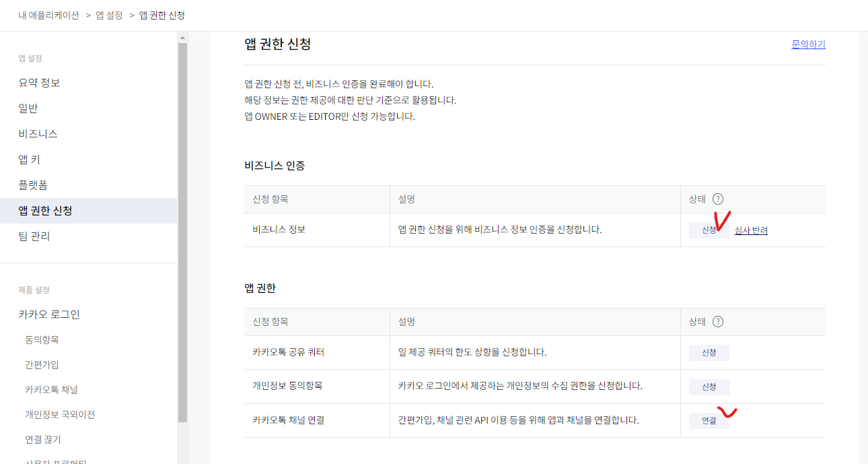Click 신청 for 카카오톡 공유 쿼터
This screenshot has height=464, width=868.
[709, 353]
